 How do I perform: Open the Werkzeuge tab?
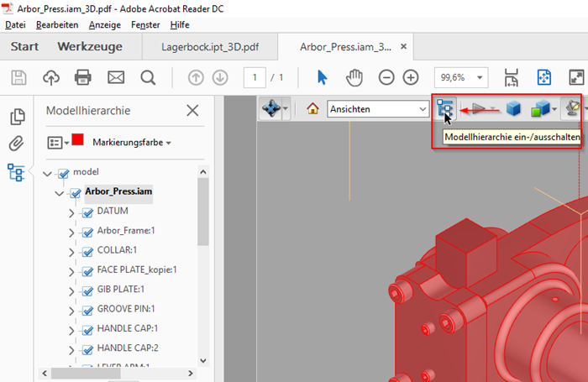(x=90, y=46)
